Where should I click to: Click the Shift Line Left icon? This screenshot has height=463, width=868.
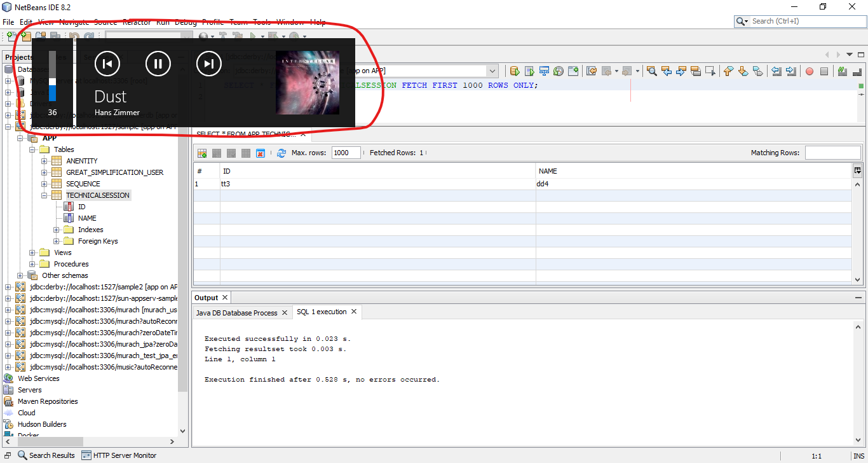(775, 71)
